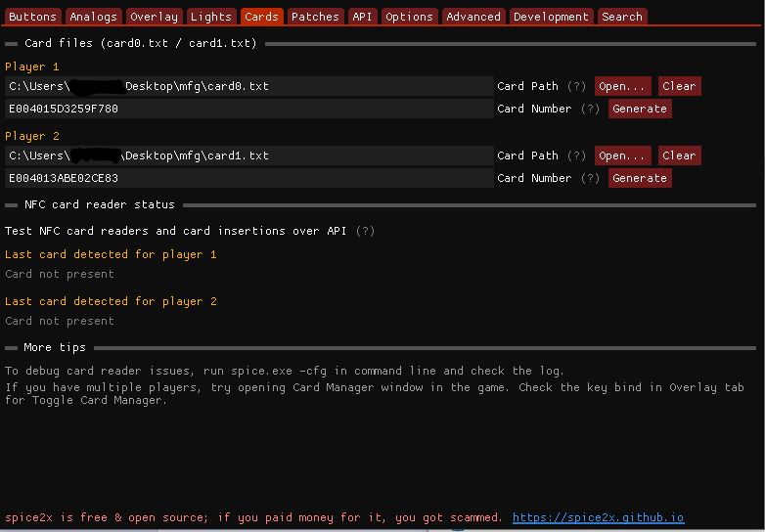765x532 pixels.
Task: Go to the Lights tab
Action: (x=210, y=17)
